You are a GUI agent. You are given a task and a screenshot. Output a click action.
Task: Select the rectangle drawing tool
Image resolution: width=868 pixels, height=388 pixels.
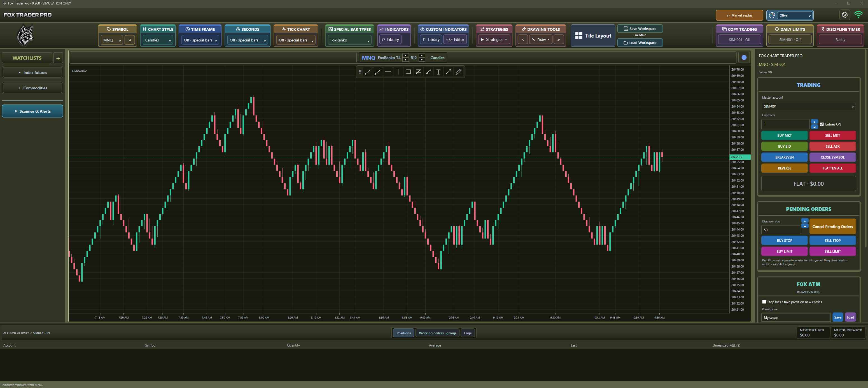408,72
